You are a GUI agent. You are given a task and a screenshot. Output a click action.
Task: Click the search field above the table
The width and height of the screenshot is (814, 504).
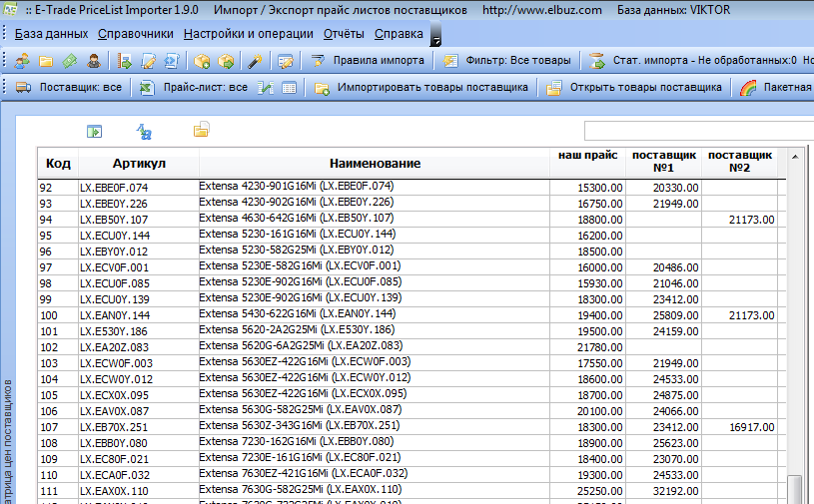[699, 131]
